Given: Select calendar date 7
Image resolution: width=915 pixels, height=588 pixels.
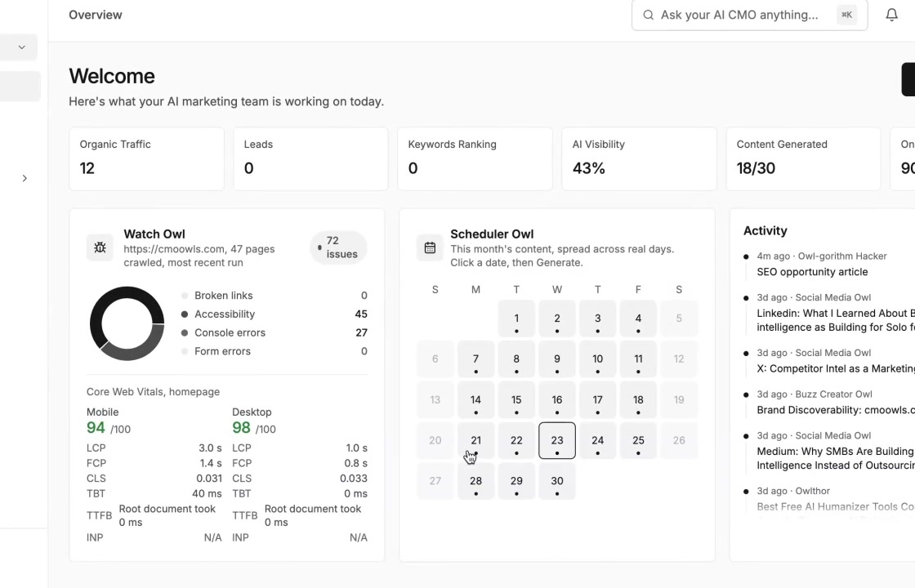Looking at the screenshot, I should click(x=475, y=359).
